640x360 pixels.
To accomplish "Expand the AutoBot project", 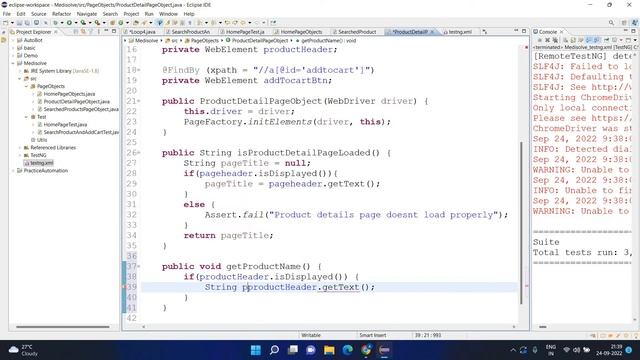I will click(x=13, y=40).
